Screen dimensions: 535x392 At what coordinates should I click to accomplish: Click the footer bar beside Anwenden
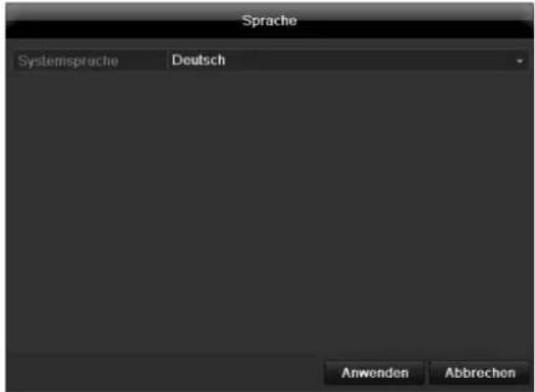click(163, 373)
